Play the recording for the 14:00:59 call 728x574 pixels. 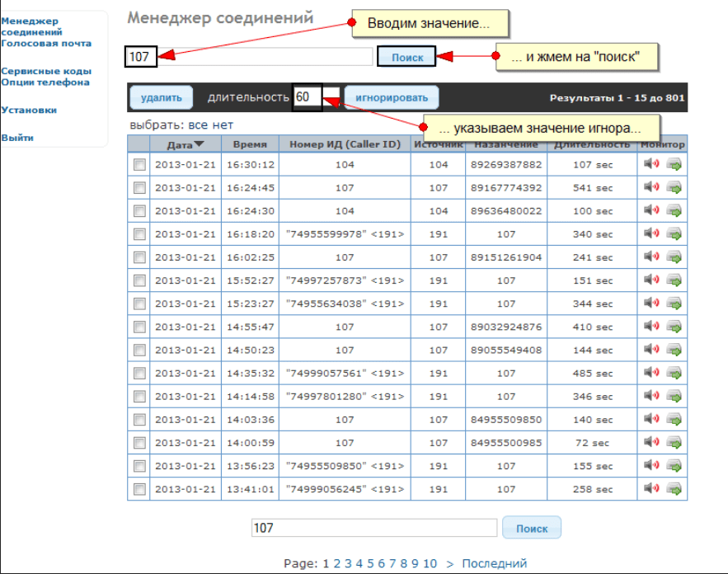pyautogui.click(x=651, y=442)
